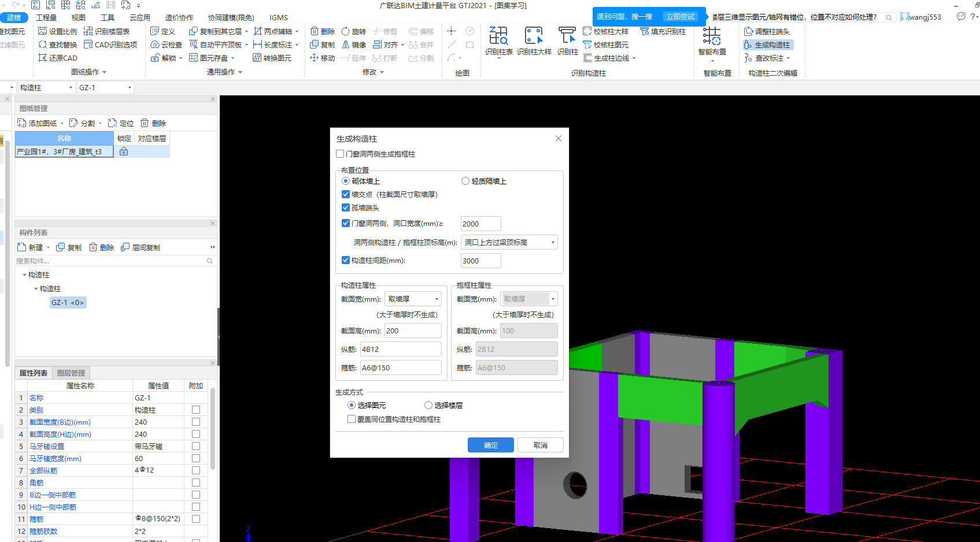Screen dimensions: 980x542
Task: Open the 构造柱 type dropdown in toolbar
Action: click(46, 88)
